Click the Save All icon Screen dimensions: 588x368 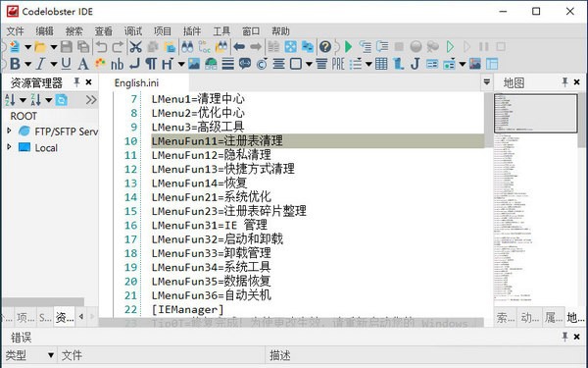pyautogui.click(x=83, y=46)
